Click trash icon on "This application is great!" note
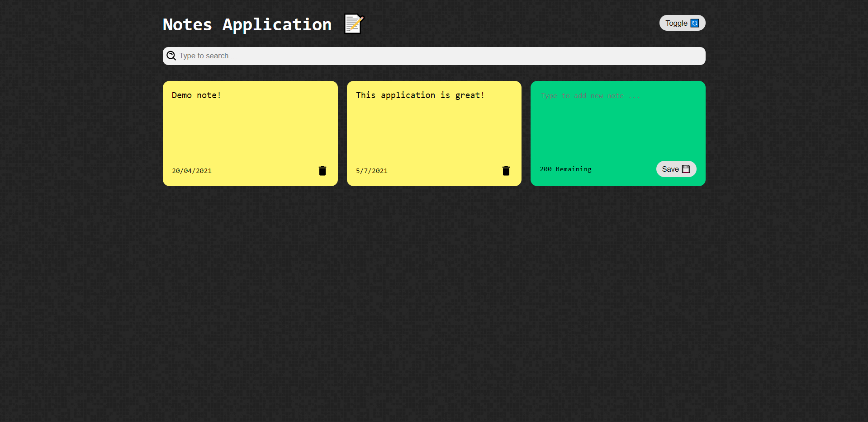This screenshot has width=868, height=422. tap(506, 171)
